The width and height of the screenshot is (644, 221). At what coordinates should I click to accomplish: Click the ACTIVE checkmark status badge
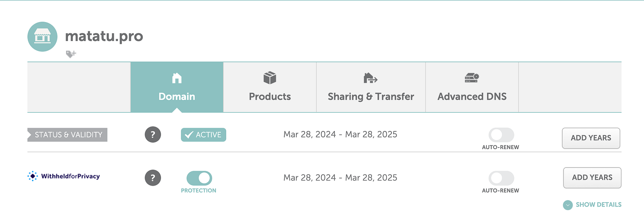(203, 135)
